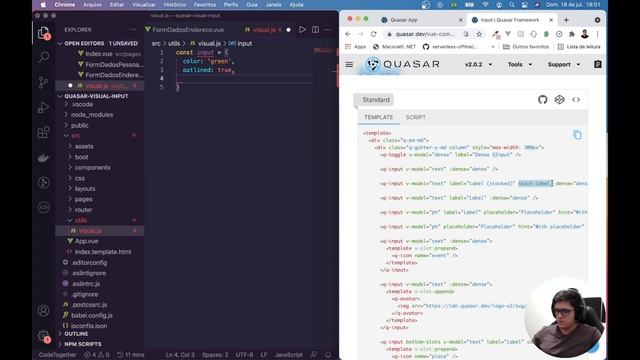The image size is (640, 360).
Task: Open the editor more actions menu
Action: pos(328,29)
